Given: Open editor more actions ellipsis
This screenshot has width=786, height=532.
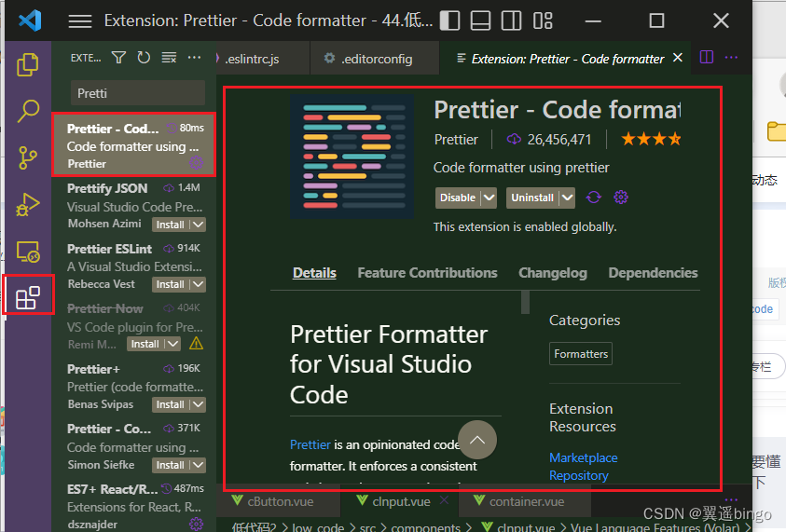Looking at the screenshot, I should point(731,58).
